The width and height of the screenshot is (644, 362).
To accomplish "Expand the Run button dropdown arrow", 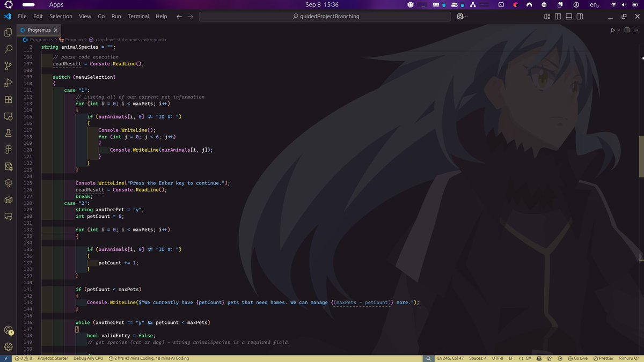I will [618, 30].
